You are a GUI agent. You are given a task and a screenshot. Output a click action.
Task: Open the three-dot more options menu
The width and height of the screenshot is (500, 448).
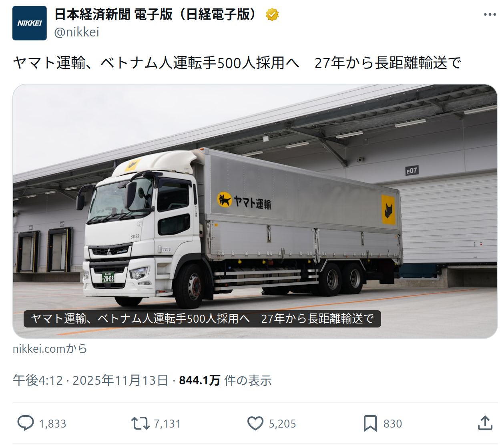click(490, 14)
